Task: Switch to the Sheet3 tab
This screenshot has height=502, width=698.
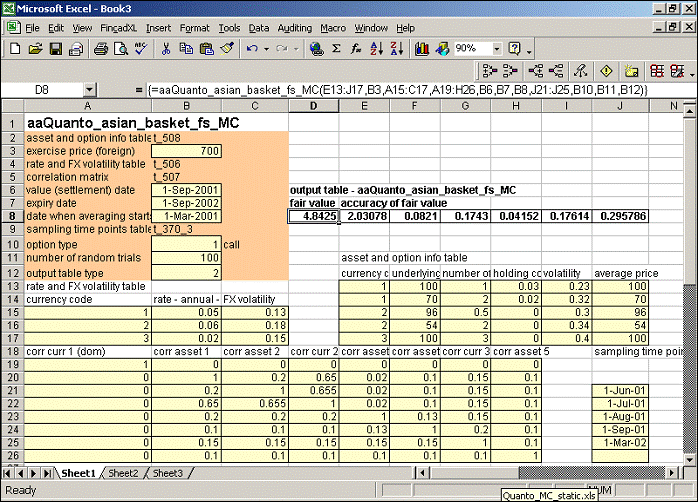Action: pos(168,473)
